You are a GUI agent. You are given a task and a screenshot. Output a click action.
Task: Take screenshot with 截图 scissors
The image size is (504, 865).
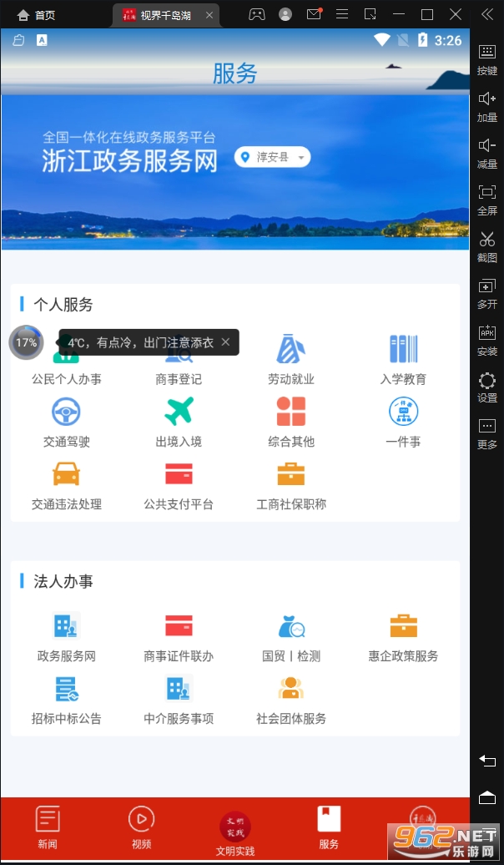click(487, 239)
